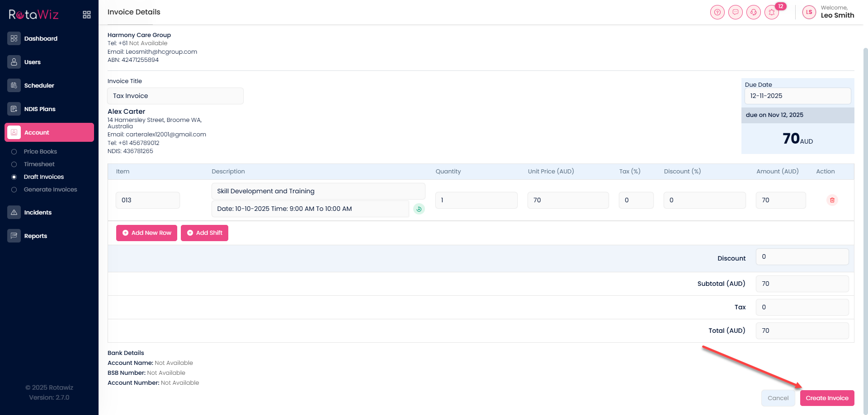Screen dimensions: 868x415
Task: Expand the Scheduler sidebar menu
Action: click(x=39, y=85)
